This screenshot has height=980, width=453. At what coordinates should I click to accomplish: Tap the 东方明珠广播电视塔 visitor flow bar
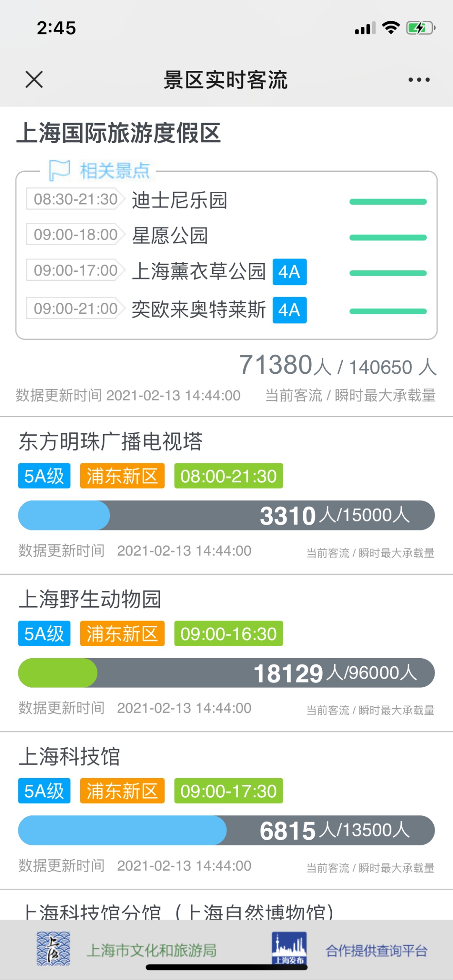[x=226, y=515]
